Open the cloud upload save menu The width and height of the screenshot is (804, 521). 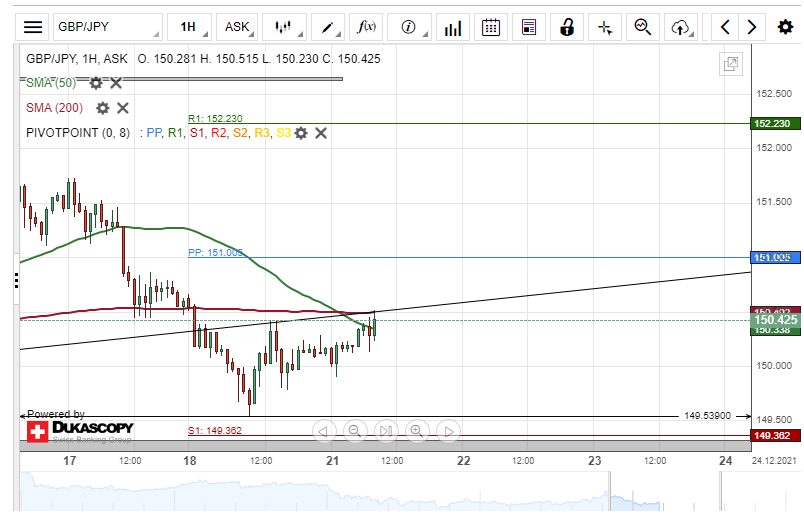(x=681, y=27)
